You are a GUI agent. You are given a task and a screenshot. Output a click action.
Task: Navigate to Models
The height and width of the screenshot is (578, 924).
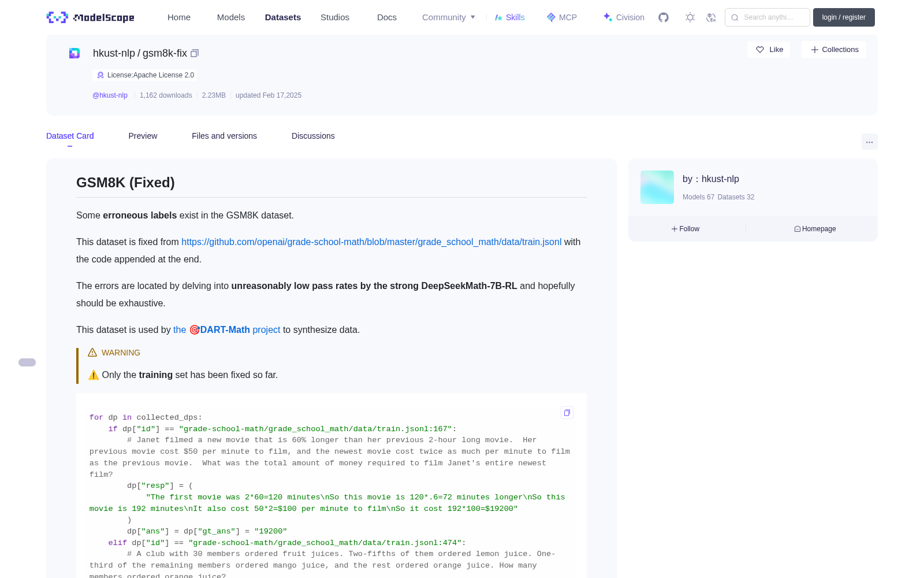(231, 17)
